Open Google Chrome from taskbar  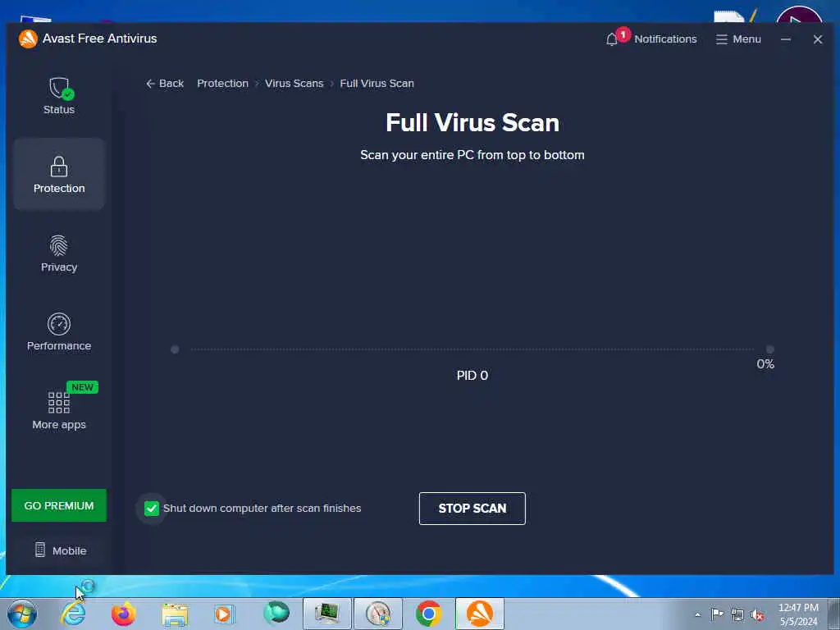click(428, 614)
